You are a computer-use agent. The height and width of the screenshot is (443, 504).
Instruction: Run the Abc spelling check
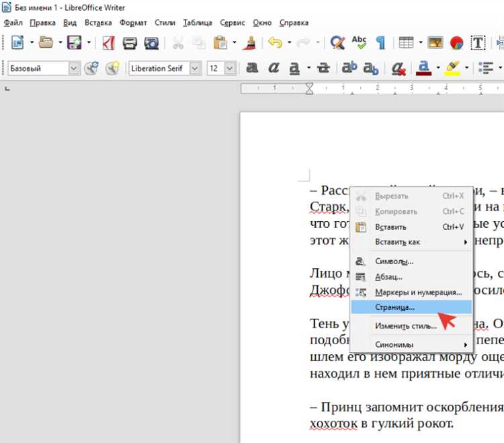click(x=360, y=42)
